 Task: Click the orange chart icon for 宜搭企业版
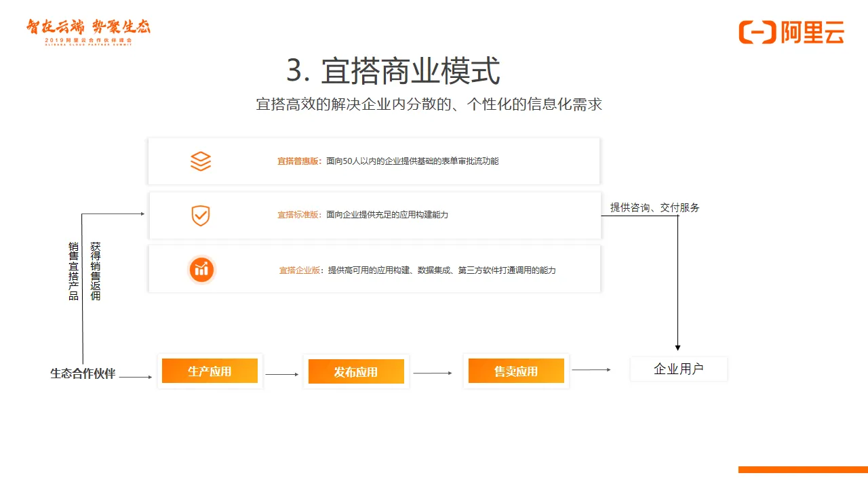pyautogui.click(x=201, y=270)
